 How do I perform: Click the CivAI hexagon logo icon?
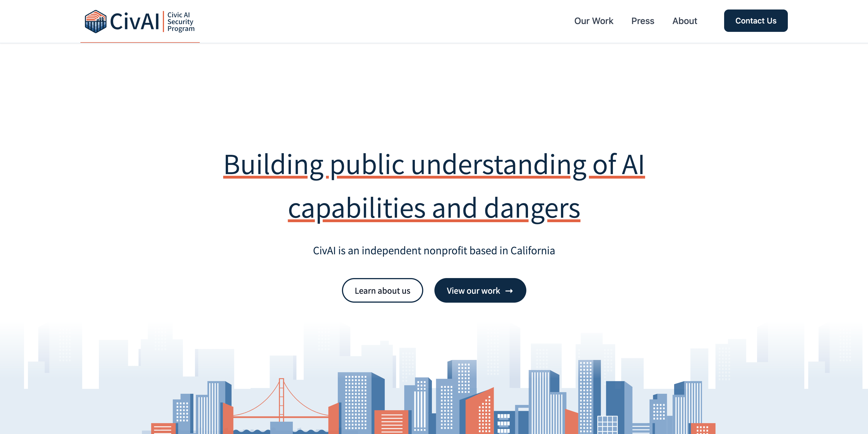[95, 21]
